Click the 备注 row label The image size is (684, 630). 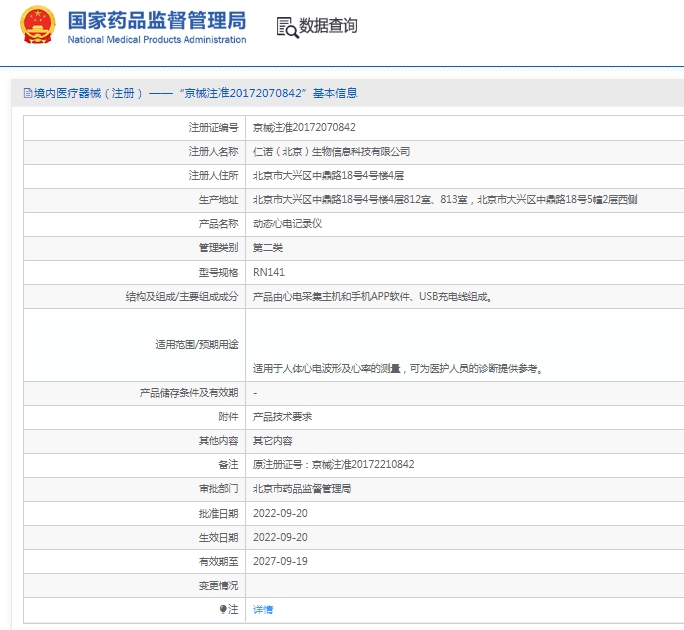[228, 465]
